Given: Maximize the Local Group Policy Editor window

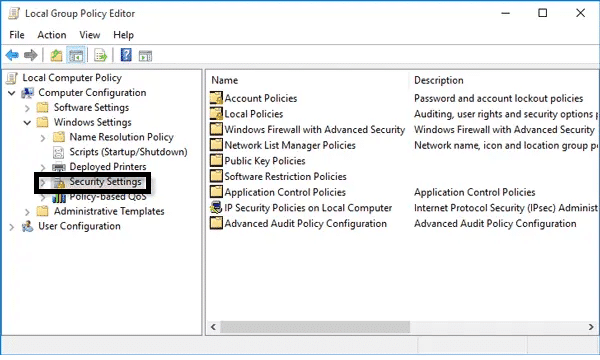Looking at the screenshot, I should [x=543, y=13].
